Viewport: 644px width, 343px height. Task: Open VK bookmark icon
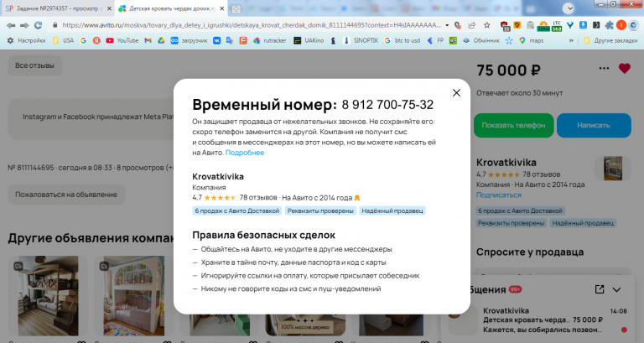click(x=216, y=40)
